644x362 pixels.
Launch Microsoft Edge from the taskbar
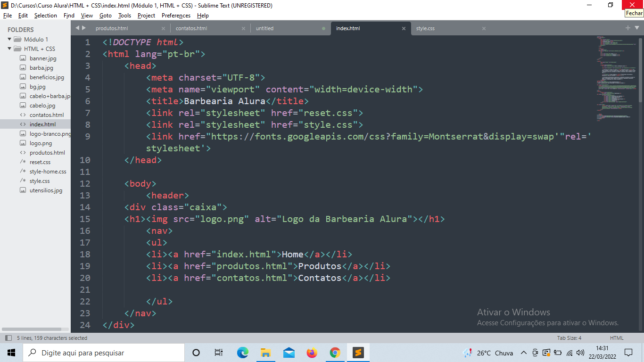point(242,353)
